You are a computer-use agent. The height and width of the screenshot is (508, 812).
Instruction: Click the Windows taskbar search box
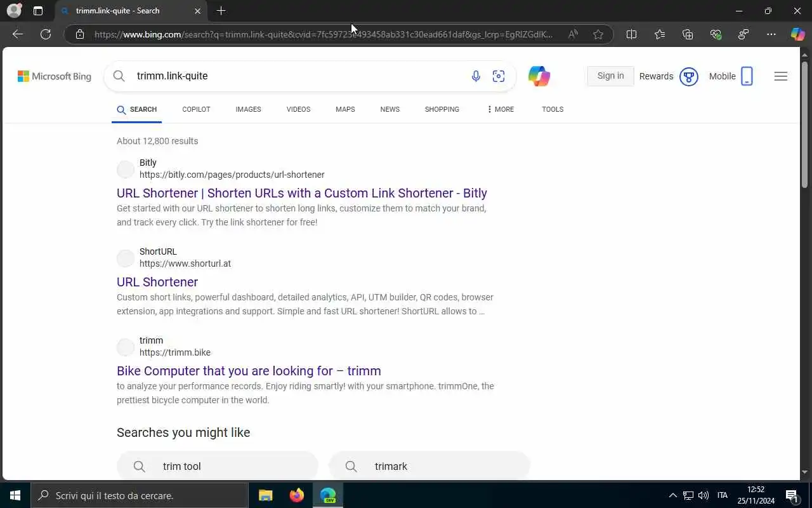140,495
